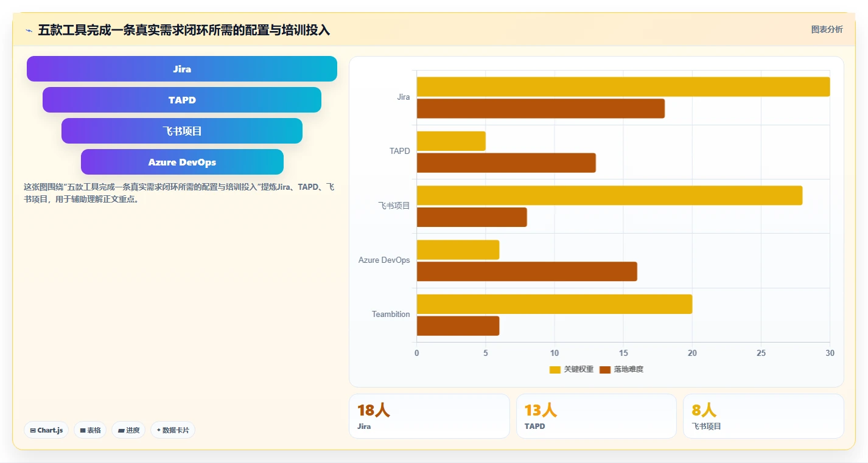Click the brown 落地难度 legend swatch
Viewport: 868px width, 463px height.
605,369
